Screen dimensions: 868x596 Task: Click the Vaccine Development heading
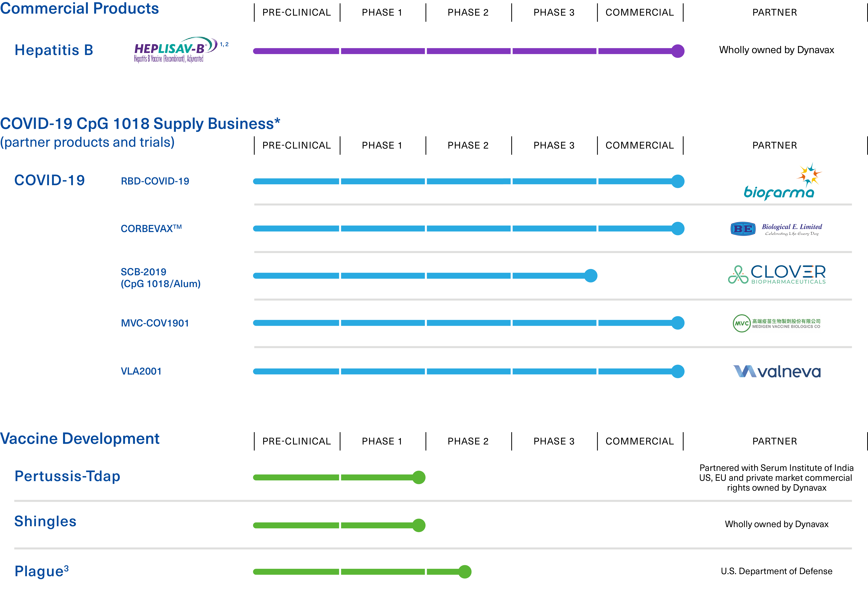(80, 438)
